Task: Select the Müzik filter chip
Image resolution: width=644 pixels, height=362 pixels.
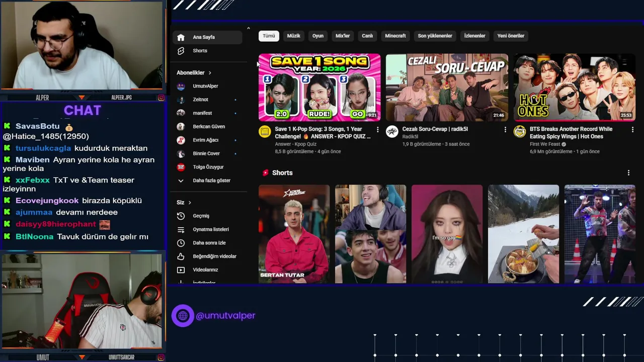Action: (293, 36)
